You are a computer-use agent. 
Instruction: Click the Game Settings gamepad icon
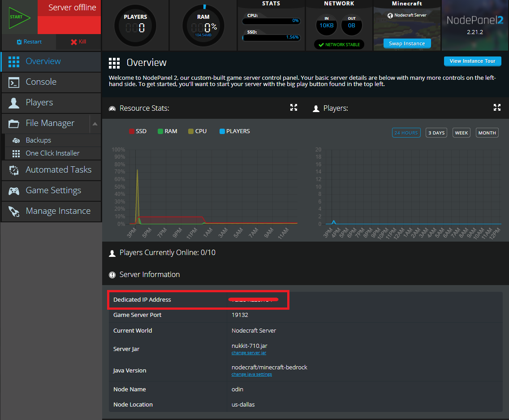(x=14, y=191)
